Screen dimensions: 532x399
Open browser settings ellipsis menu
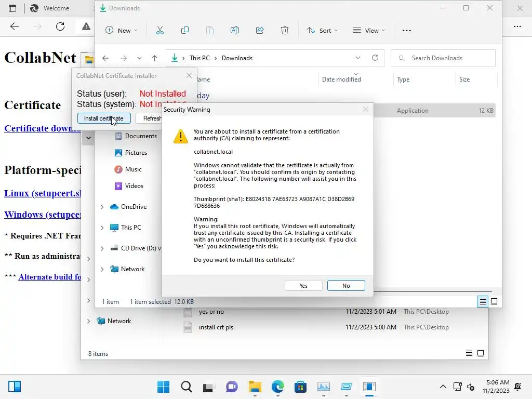point(517,26)
